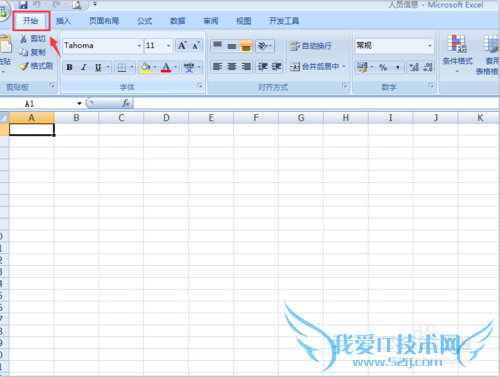The image size is (500, 377).
Task: Apply comma thousands separator style
Action: coord(397,68)
